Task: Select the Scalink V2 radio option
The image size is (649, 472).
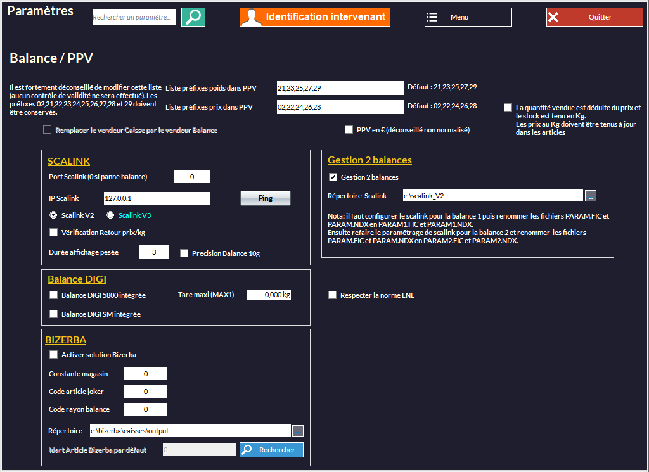Action: [x=53, y=214]
